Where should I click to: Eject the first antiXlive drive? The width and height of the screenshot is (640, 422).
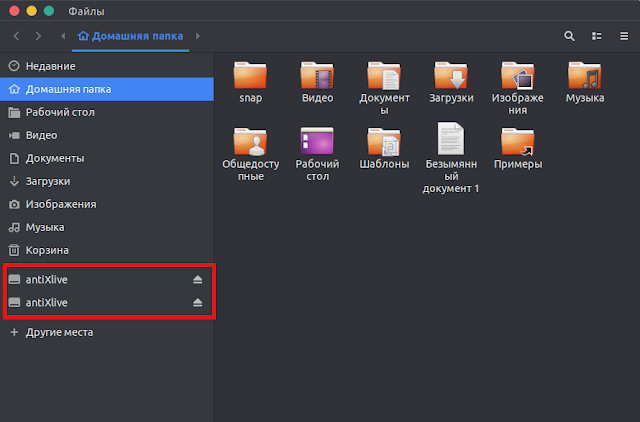pyautogui.click(x=198, y=280)
